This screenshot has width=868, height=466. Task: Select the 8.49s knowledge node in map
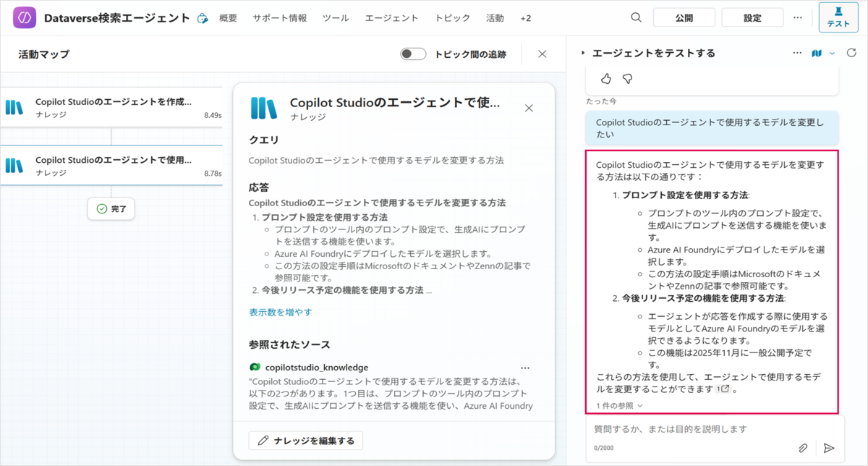coord(112,107)
